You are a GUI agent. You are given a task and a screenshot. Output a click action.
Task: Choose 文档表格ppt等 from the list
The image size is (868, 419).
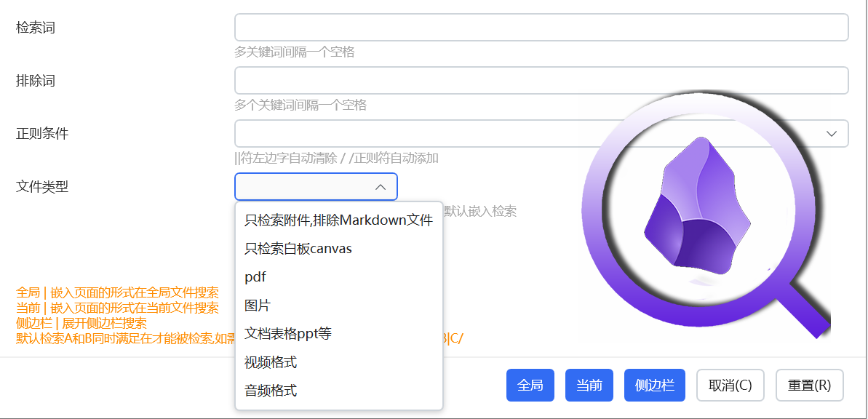click(339, 334)
